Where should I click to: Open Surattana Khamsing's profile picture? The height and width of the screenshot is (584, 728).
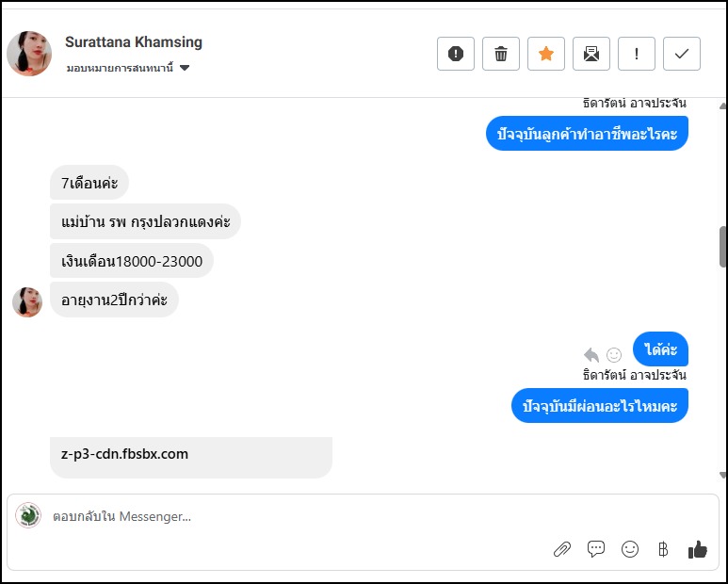pyautogui.click(x=29, y=54)
